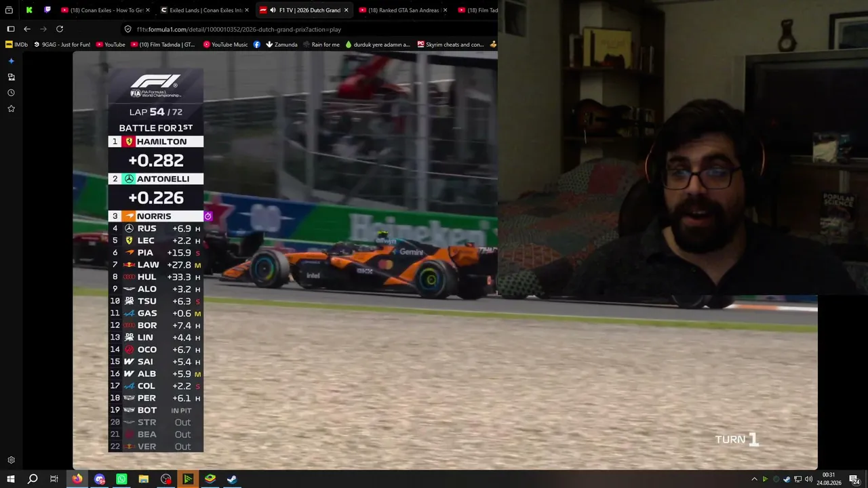Click the VER row marked Out
868x488 pixels.
(156, 447)
